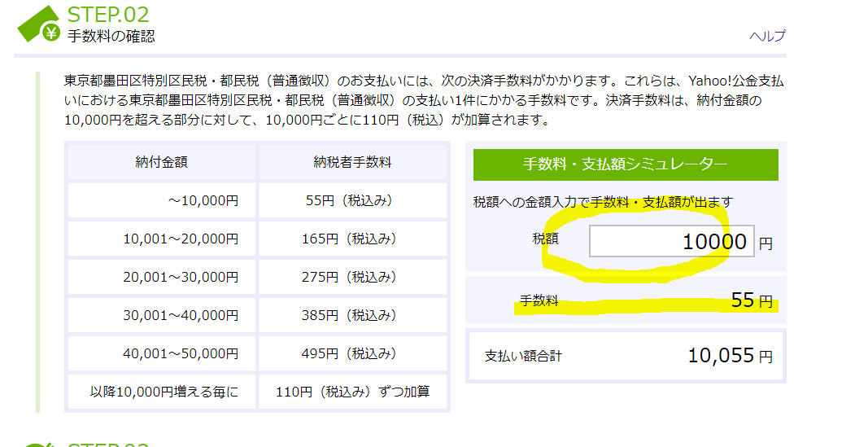Click the STEP.02 heading text

[108, 15]
